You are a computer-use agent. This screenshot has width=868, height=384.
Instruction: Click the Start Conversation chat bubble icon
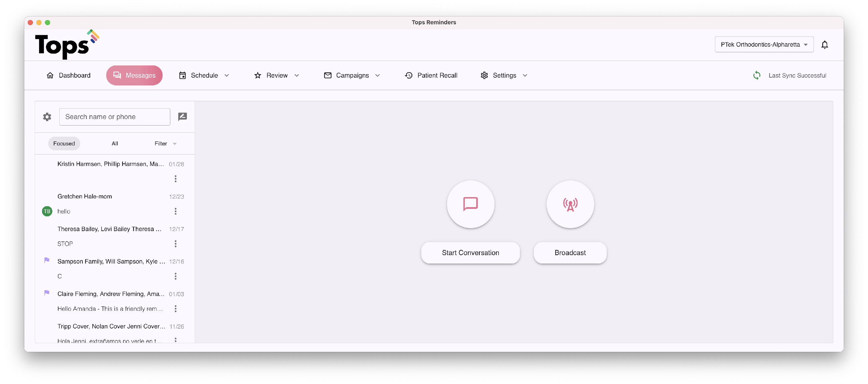pyautogui.click(x=470, y=204)
